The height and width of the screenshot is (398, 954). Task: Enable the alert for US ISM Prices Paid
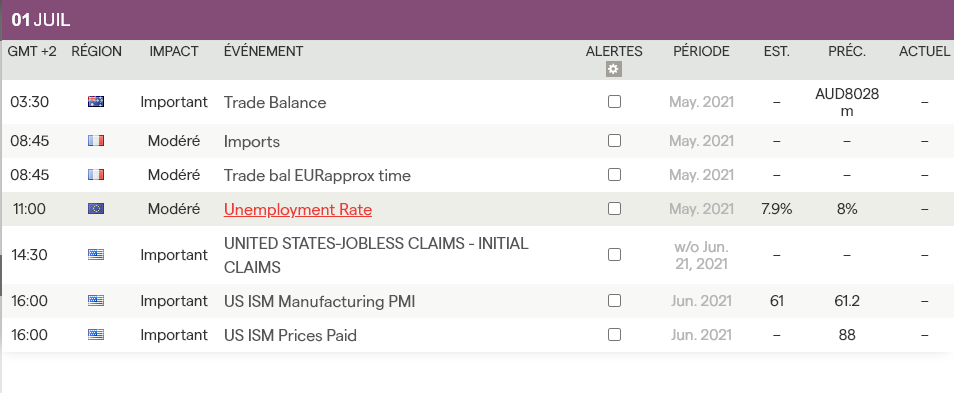(615, 335)
